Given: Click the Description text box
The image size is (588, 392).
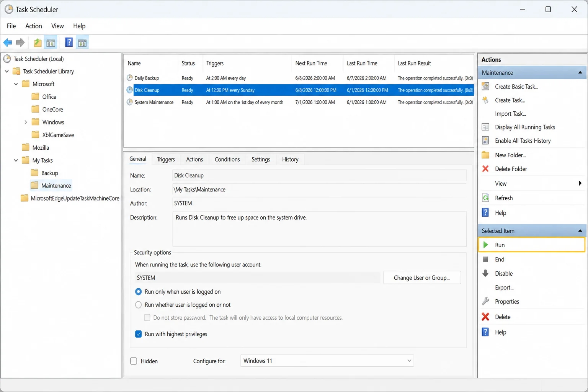Looking at the screenshot, I should tap(319, 229).
